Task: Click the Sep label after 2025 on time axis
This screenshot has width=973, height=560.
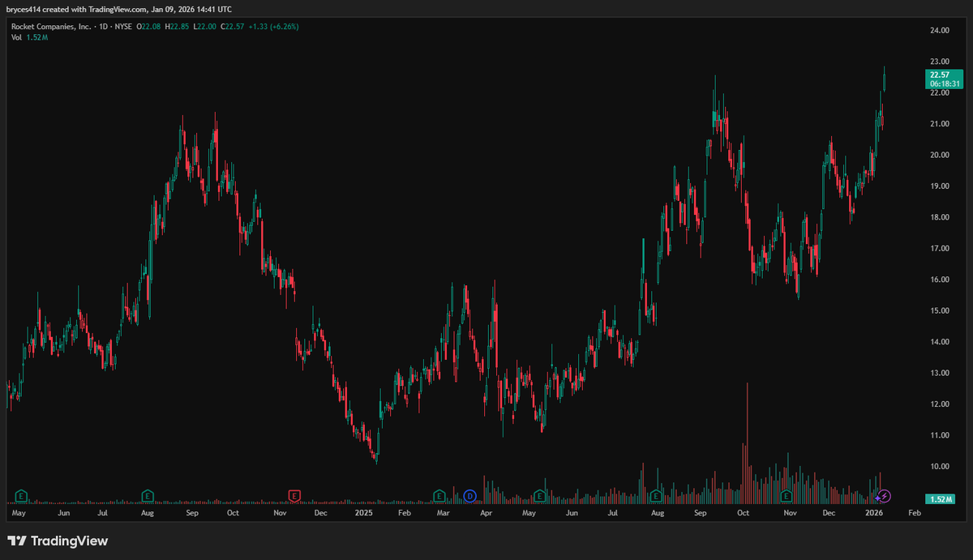Action: pos(701,514)
